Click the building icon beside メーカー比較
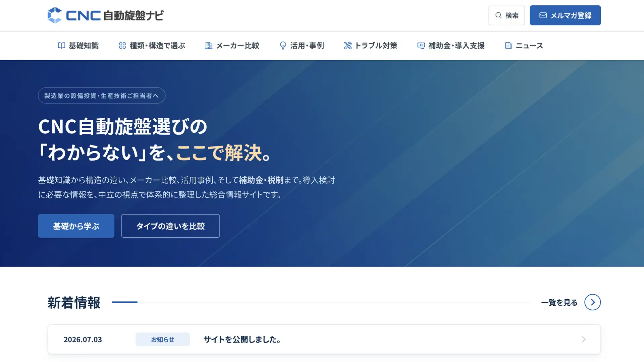Image resolution: width=644 pixels, height=362 pixels. point(209,46)
